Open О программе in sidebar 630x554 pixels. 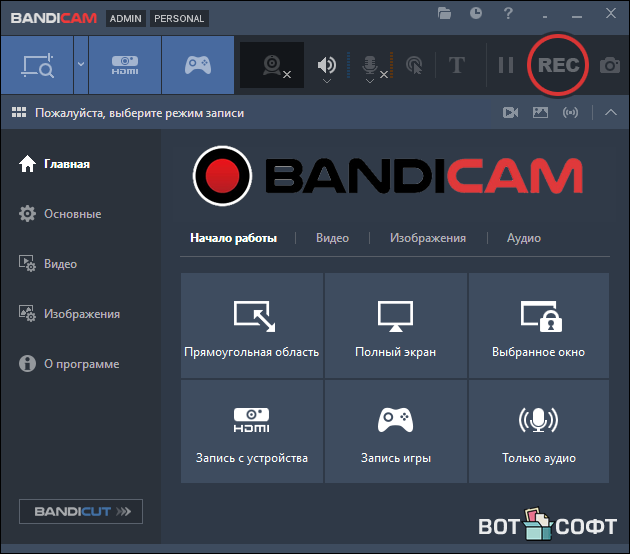[x=69, y=364]
